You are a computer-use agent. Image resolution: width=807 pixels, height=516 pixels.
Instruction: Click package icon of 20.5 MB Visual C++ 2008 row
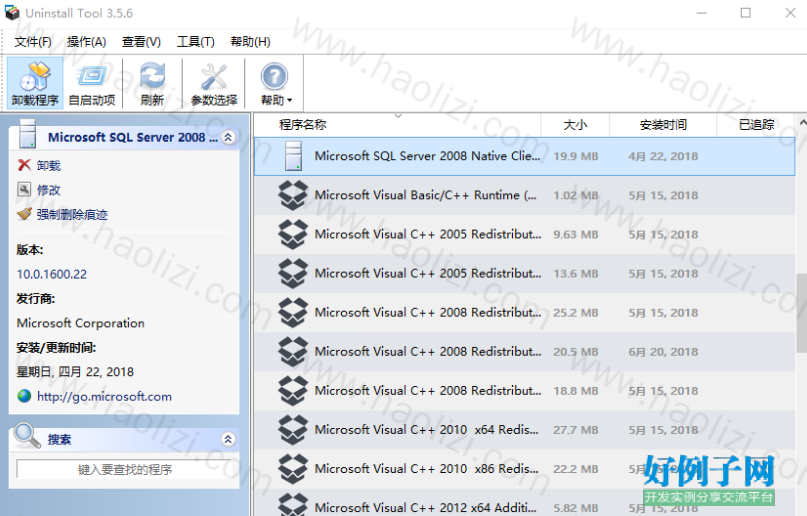pyautogui.click(x=293, y=351)
